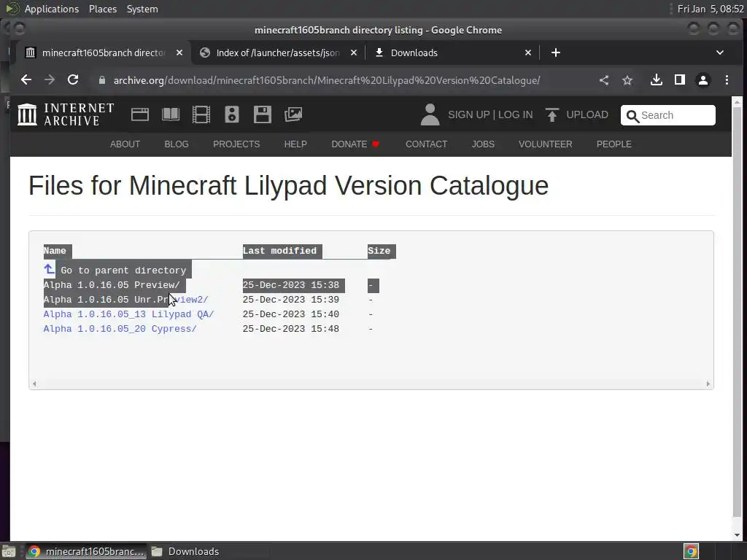Open the VOLUNTEER link
This screenshot has width=747, height=560.
[x=546, y=144]
